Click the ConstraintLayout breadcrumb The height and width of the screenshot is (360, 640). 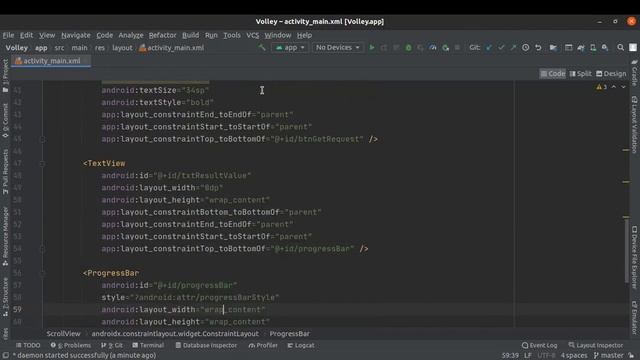(x=175, y=333)
